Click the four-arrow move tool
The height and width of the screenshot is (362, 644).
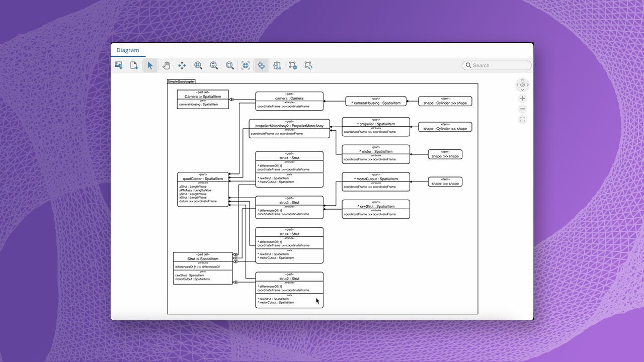coord(182,65)
